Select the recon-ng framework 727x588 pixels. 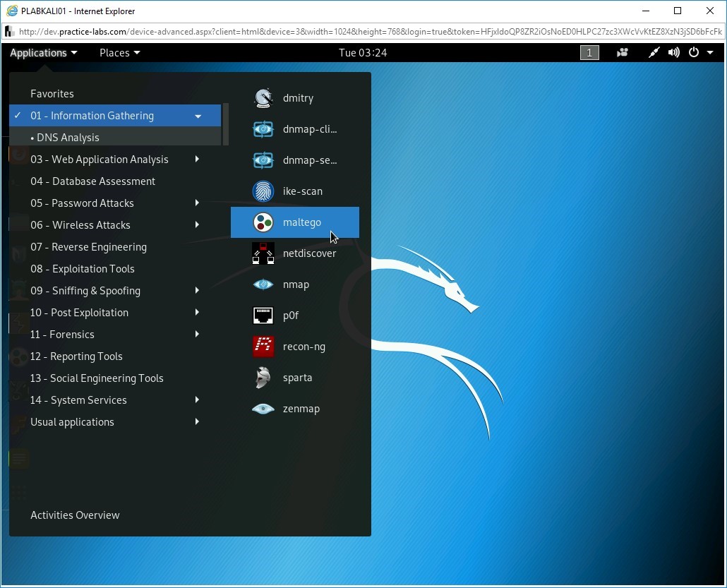pos(304,347)
